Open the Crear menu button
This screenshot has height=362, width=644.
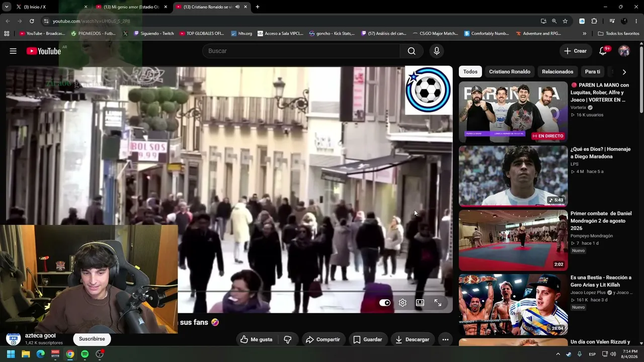(x=576, y=51)
